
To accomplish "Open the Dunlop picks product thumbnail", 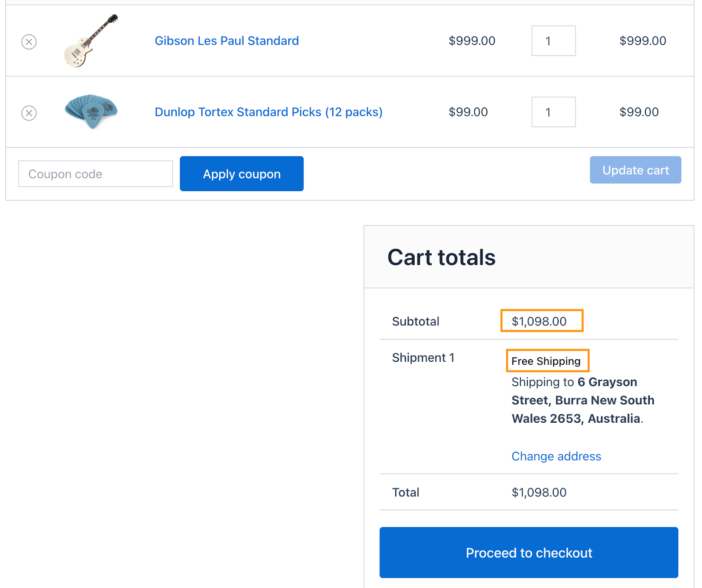I will click(x=91, y=111).
